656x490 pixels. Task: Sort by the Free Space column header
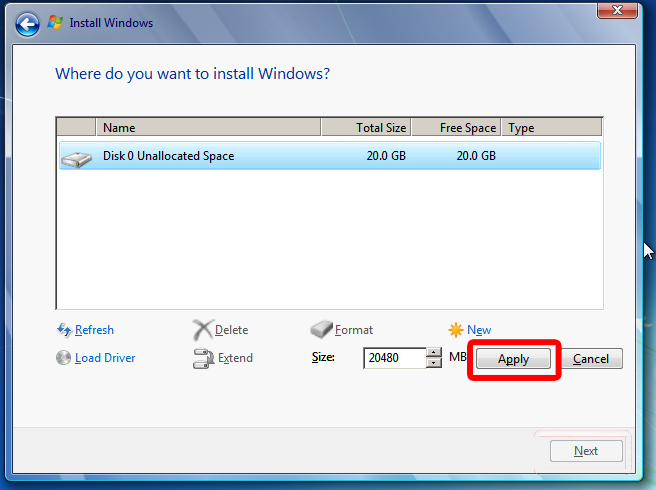[x=456, y=127]
